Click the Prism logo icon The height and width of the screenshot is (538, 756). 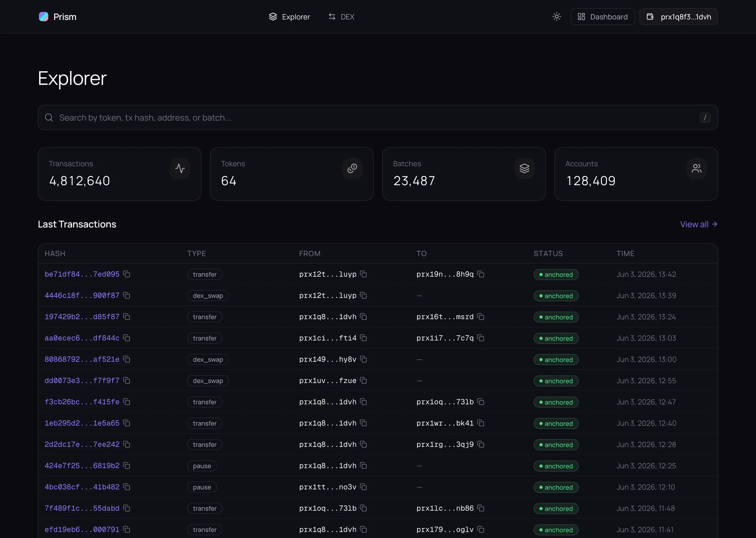(x=43, y=17)
